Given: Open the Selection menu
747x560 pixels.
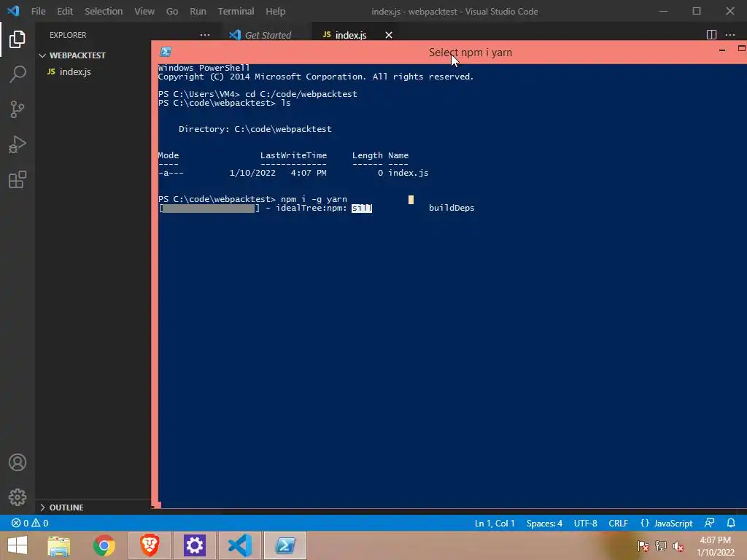Looking at the screenshot, I should [x=104, y=11].
